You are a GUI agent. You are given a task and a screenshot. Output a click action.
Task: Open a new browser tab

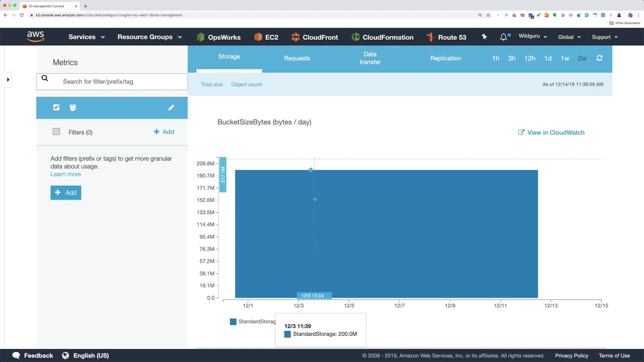click(x=86, y=6)
